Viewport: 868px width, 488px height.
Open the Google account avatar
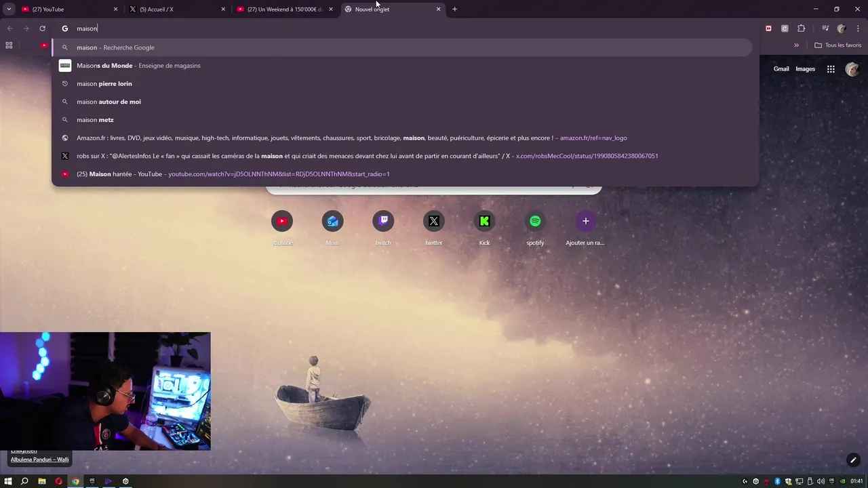(852, 69)
